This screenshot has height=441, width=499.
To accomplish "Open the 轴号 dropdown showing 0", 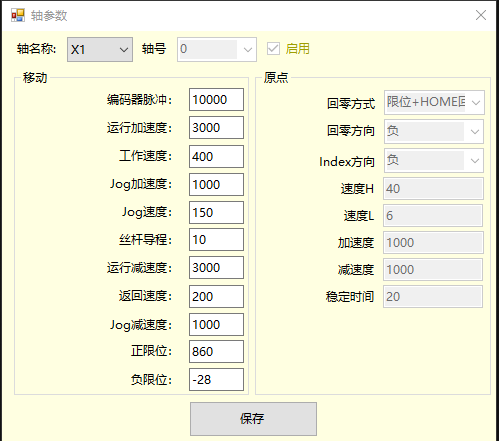I will (217, 50).
